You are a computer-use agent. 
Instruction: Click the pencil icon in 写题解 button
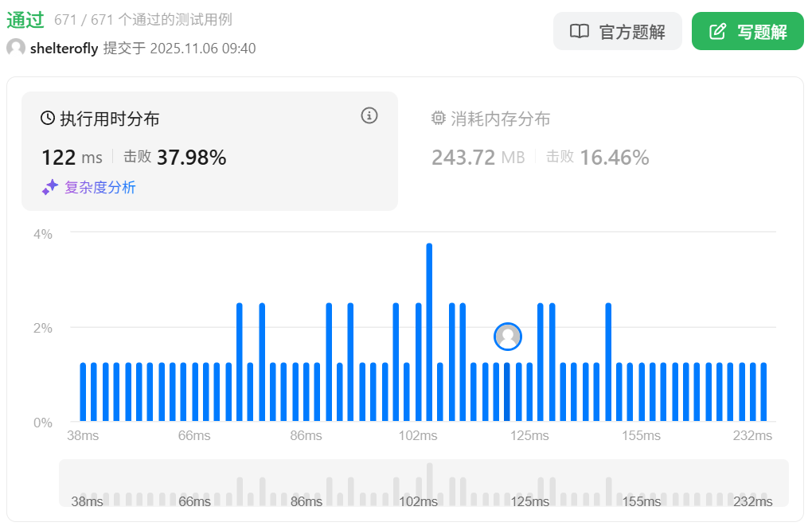click(717, 32)
